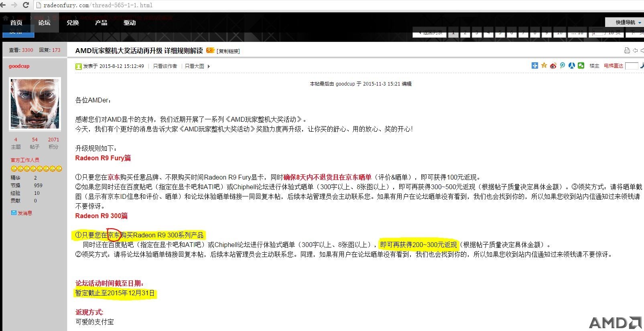
Task: Click the home icon in breadcrumb
Action: coord(5,18)
